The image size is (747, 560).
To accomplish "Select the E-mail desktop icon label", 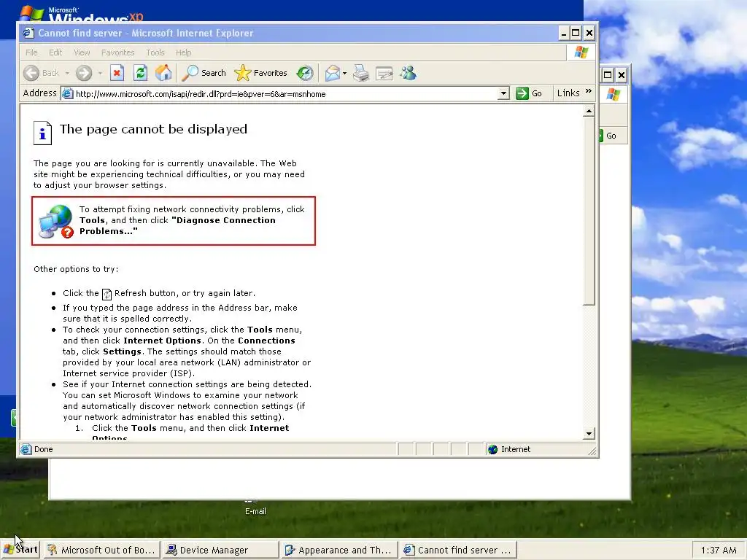I will [x=255, y=511].
